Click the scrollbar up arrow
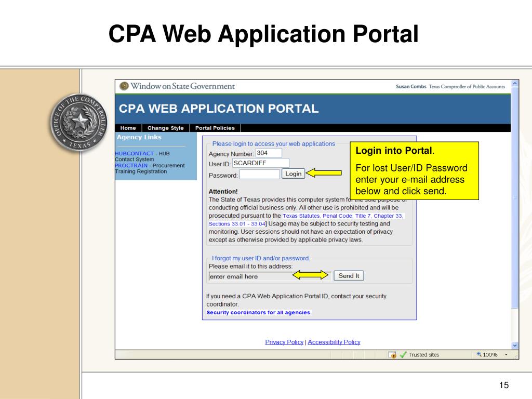Screen dimensions: 532x399 [515, 83]
